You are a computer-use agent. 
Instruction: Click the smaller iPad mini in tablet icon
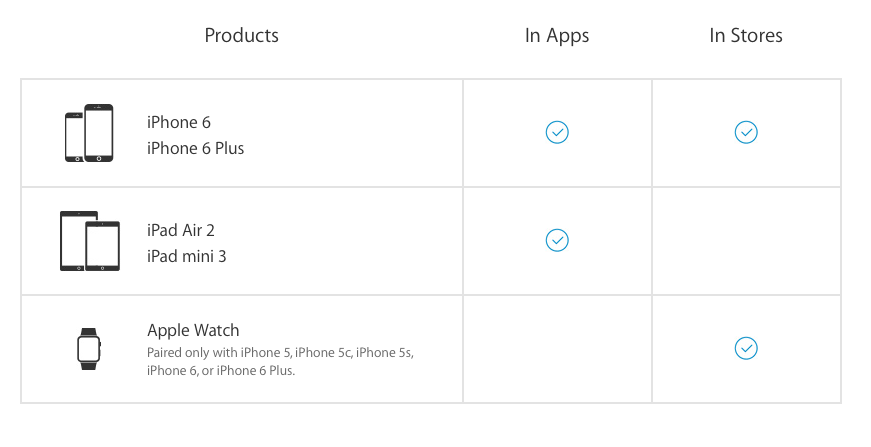(103, 246)
